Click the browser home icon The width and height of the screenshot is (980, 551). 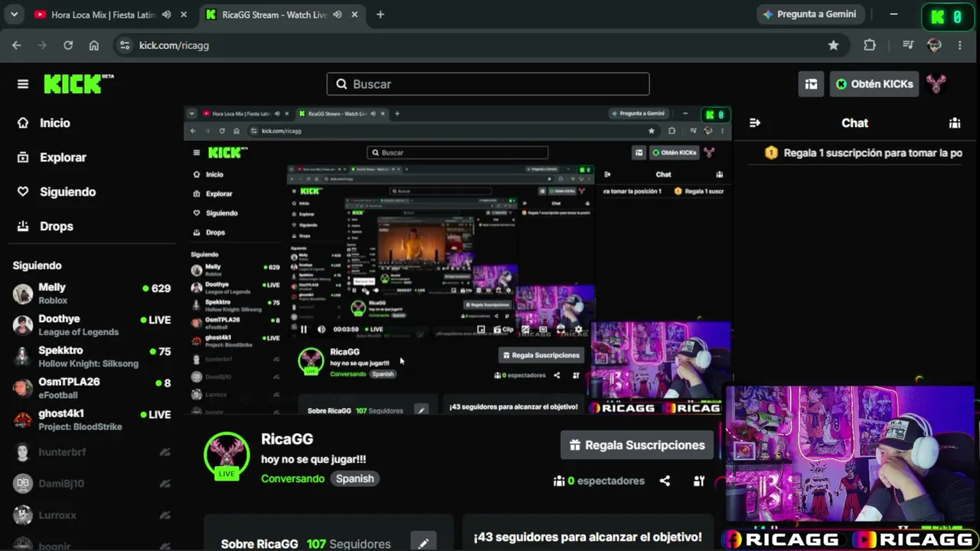coord(93,45)
